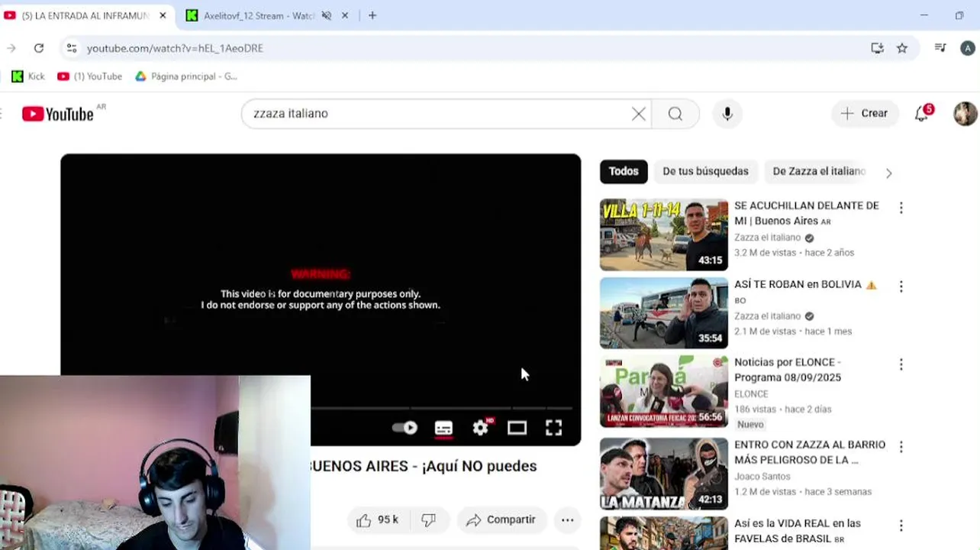Open options for Noticias por ELONCE
980x550 pixels.
(x=901, y=365)
